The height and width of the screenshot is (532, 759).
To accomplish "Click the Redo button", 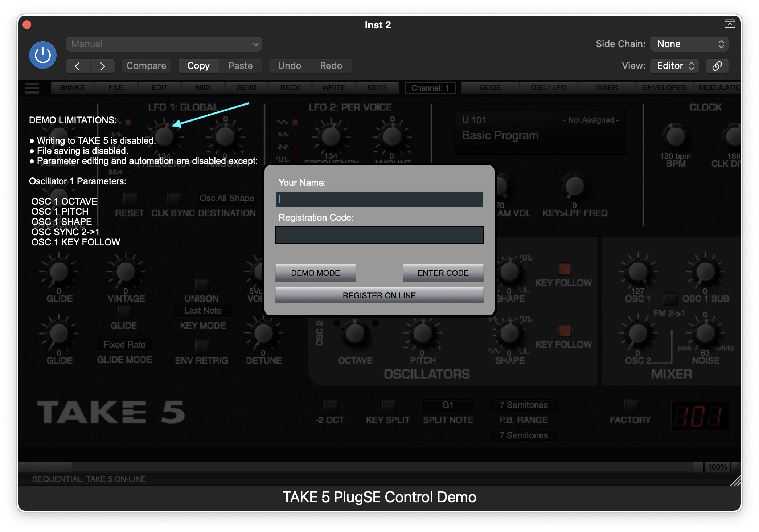I will tap(331, 66).
